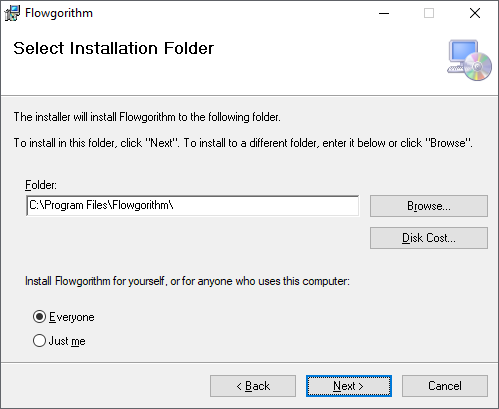Cancel the Flowgorithm installation
Viewport: 499px width, 409px height.
click(445, 386)
